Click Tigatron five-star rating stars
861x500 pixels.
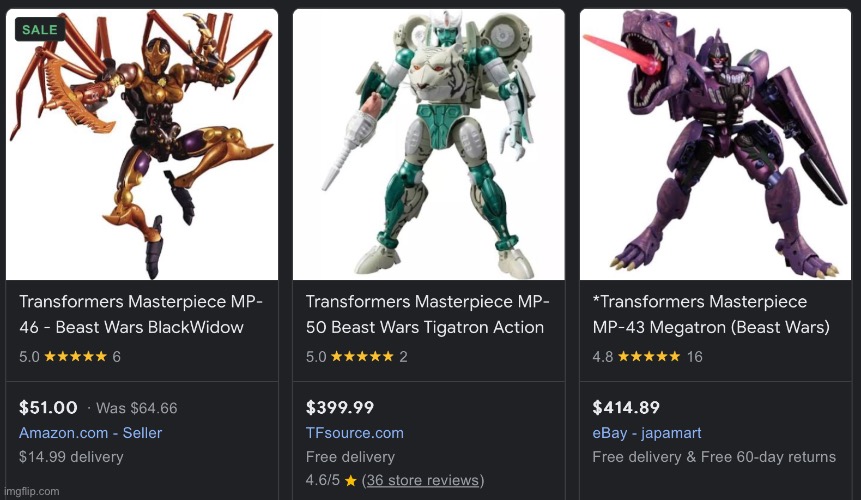coord(364,356)
